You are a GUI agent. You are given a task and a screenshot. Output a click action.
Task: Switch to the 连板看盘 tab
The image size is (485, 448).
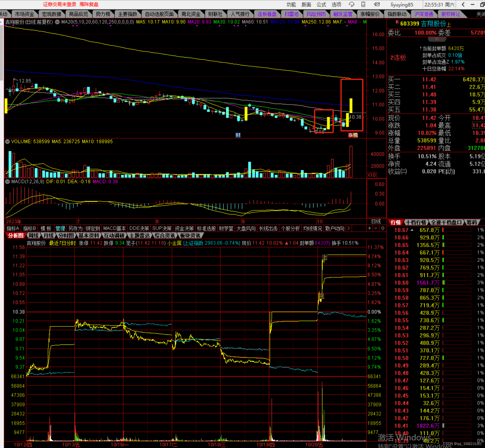point(267,14)
